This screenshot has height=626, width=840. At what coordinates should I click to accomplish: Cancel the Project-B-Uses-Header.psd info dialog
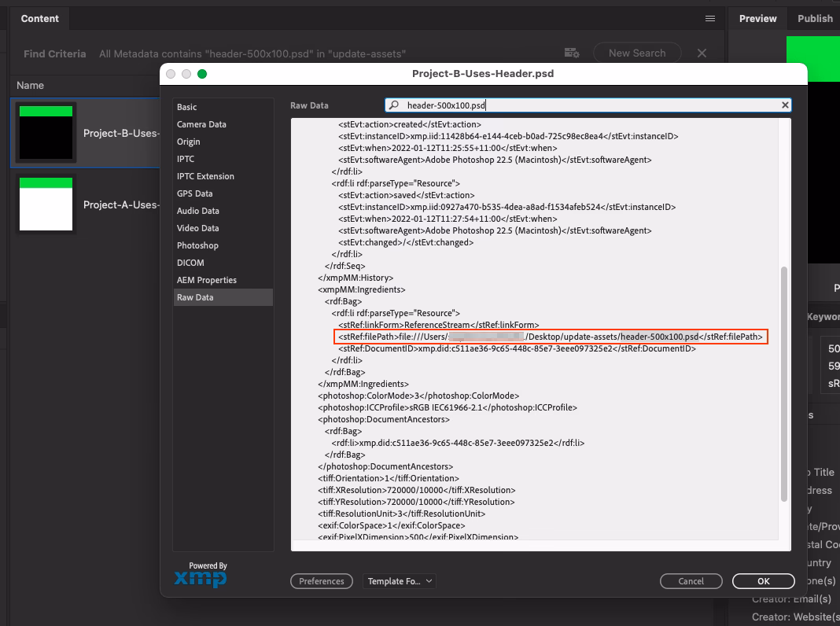click(x=691, y=581)
